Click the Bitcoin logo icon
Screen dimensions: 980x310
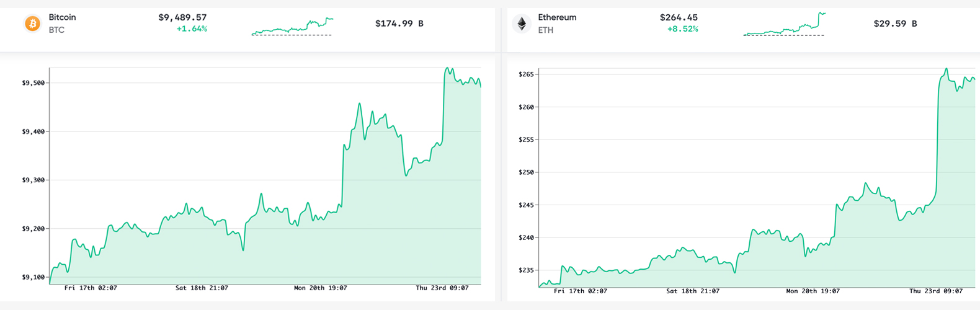point(32,24)
